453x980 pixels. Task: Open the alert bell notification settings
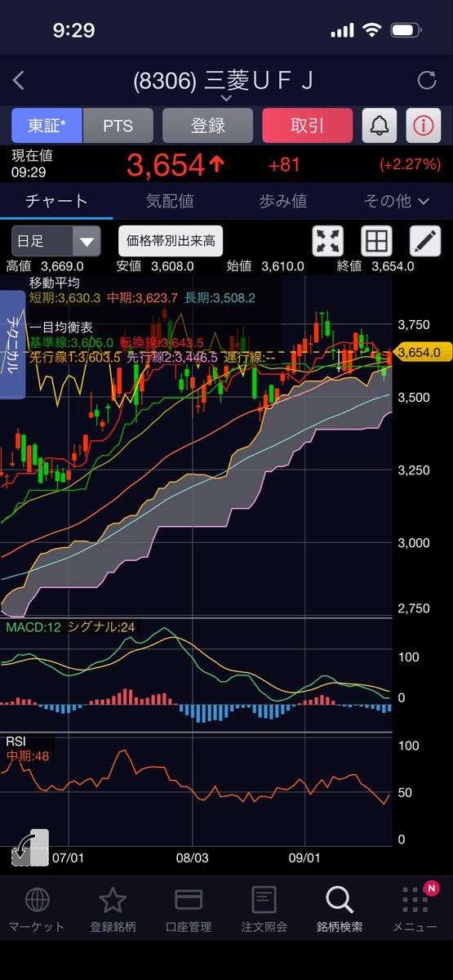pyautogui.click(x=380, y=126)
